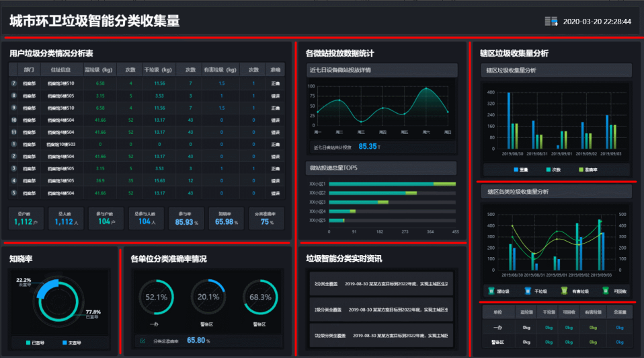This screenshot has height=358, width=644.
Task: Click the row number 7 badge
Action: (14, 83)
